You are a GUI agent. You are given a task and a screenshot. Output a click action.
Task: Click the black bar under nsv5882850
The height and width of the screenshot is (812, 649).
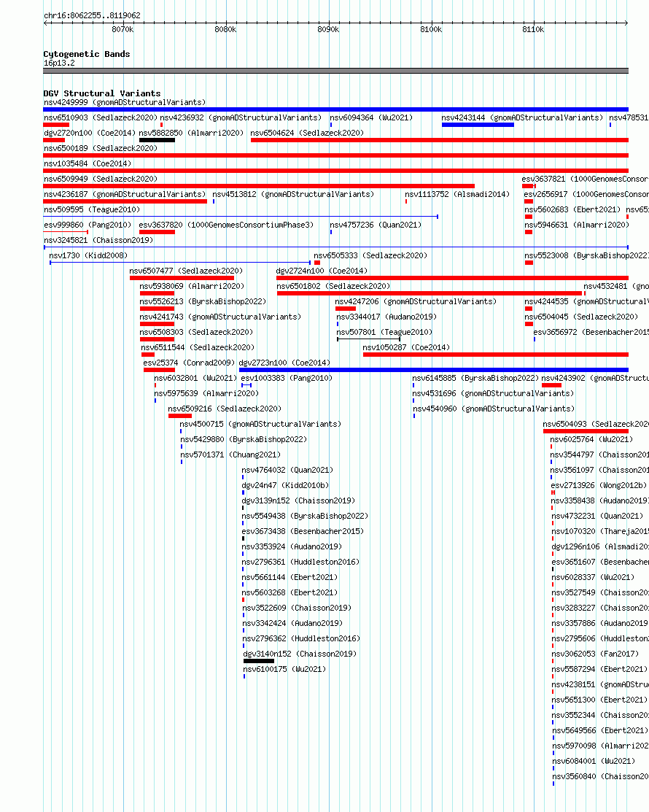[x=157, y=140]
